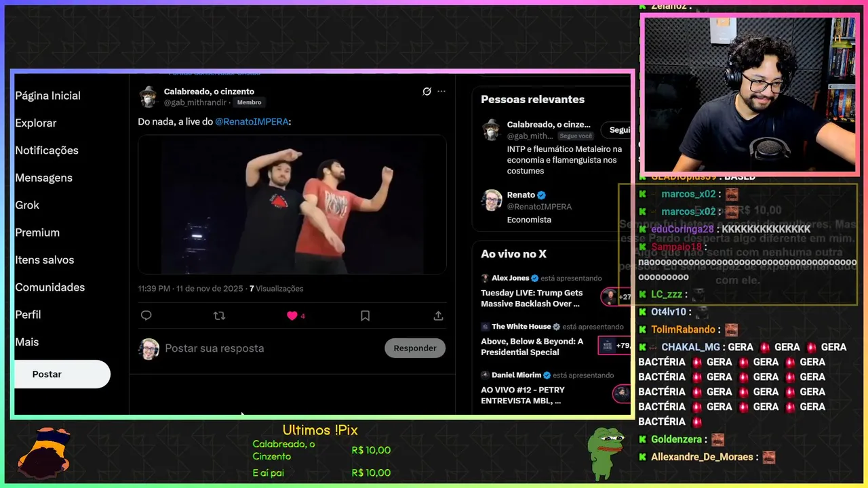
Task: Click the Ultimos !Pix heading
Action: [x=320, y=430]
